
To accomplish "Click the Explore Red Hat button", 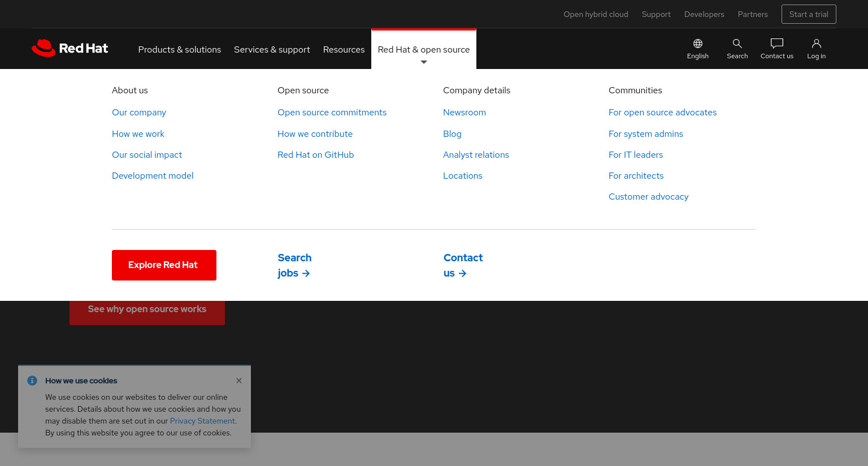I will click(164, 265).
